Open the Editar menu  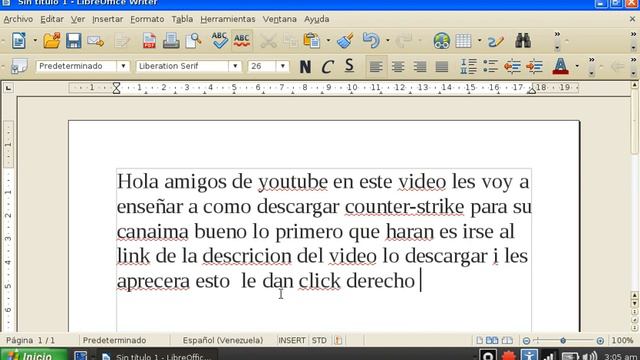(52, 19)
